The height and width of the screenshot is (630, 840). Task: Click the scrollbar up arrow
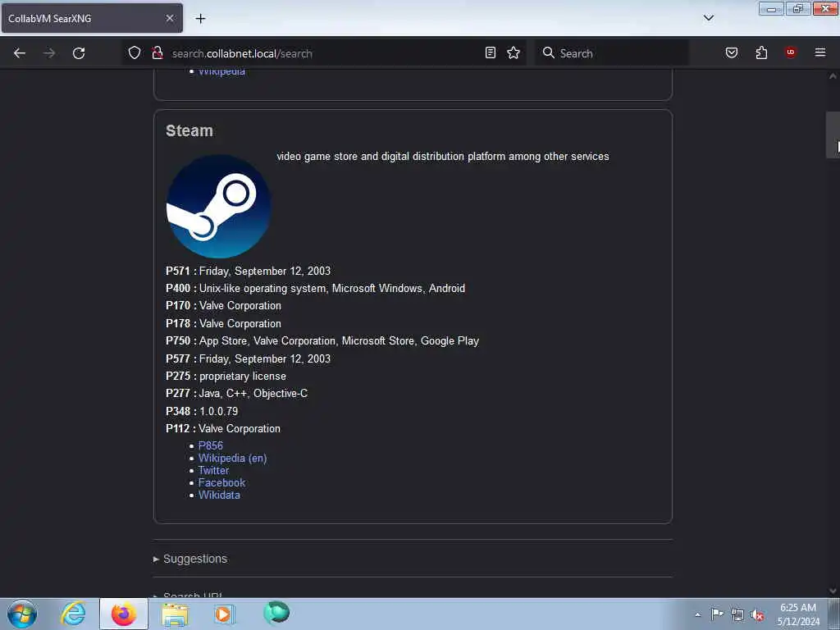833,76
